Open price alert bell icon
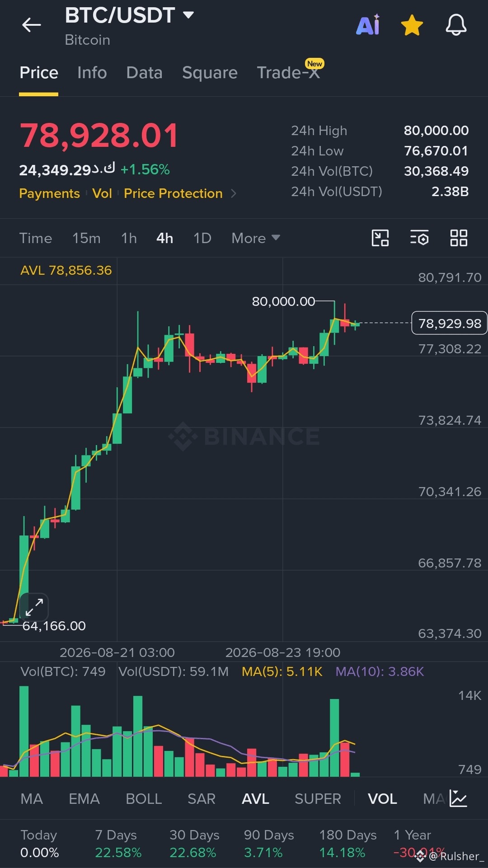Image resolution: width=488 pixels, height=868 pixels. point(456,25)
